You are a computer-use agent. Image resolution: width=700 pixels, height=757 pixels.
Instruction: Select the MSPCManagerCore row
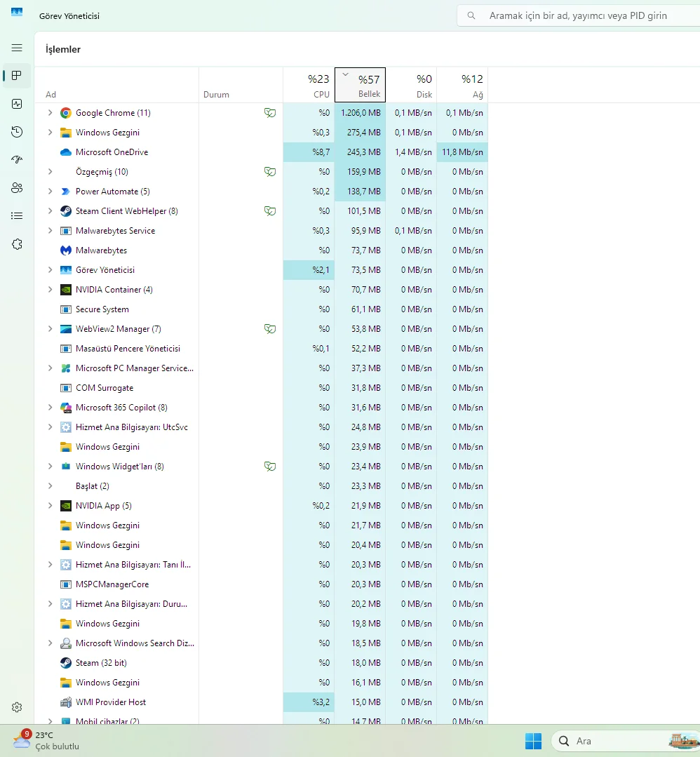[x=261, y=584]
